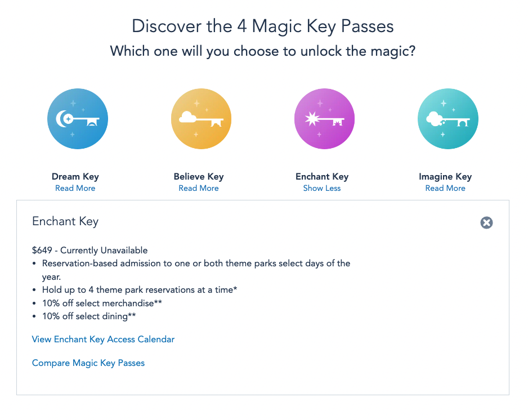Click the $649 Currently Unavailable price text

tap(90, 250)
